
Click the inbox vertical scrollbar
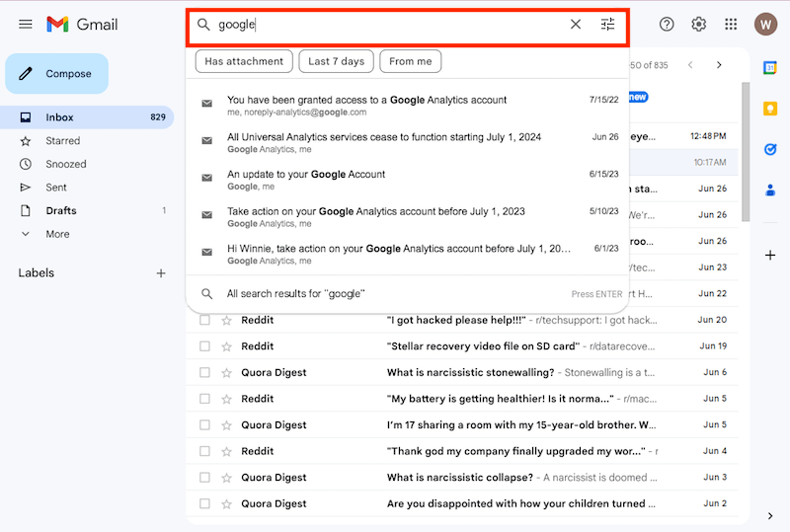tap(746, 152)
